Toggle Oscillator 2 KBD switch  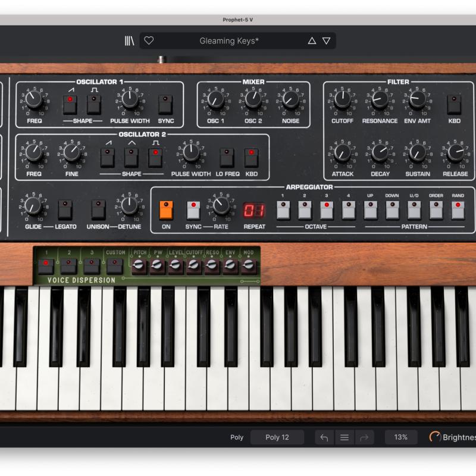(251, 157)
